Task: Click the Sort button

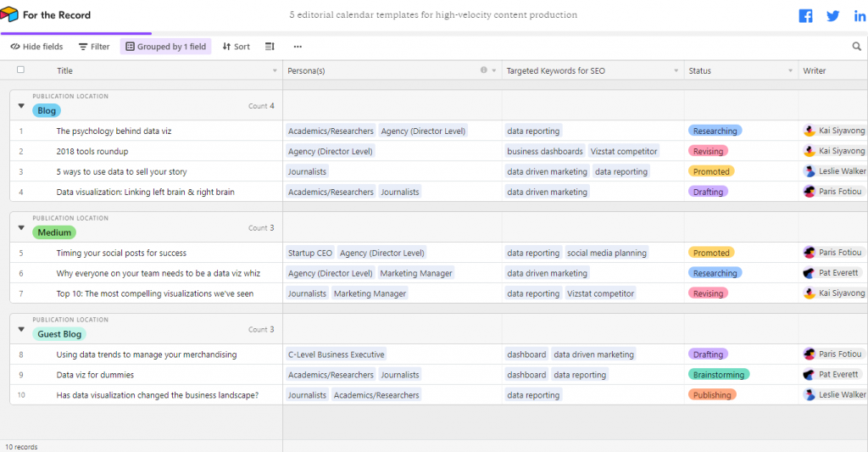Action: click(x=236, y=47)
